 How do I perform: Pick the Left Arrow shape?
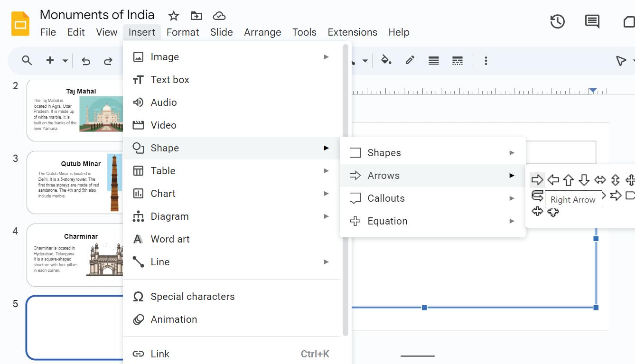pos(553,180)
